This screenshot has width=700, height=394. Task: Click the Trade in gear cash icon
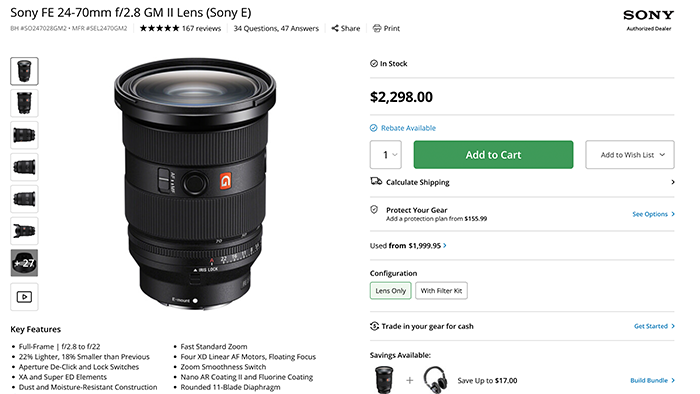tap(374, 326)
